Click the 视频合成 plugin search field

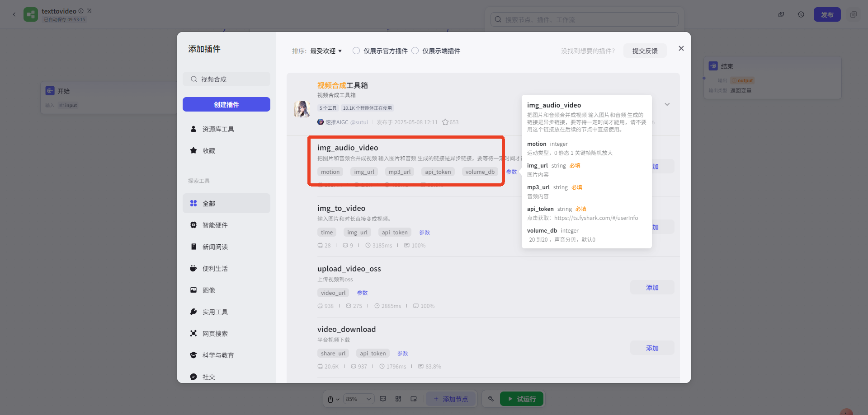[231, 79]
